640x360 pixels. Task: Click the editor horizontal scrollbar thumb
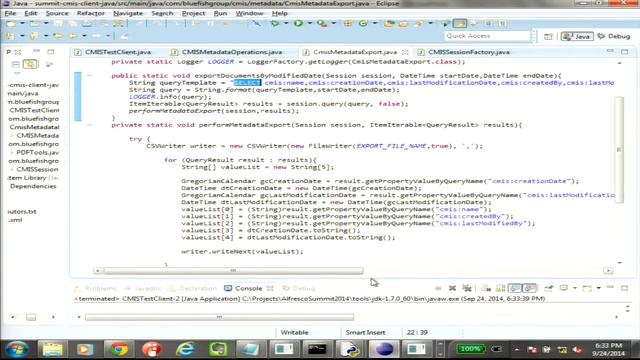coord(233,270)
